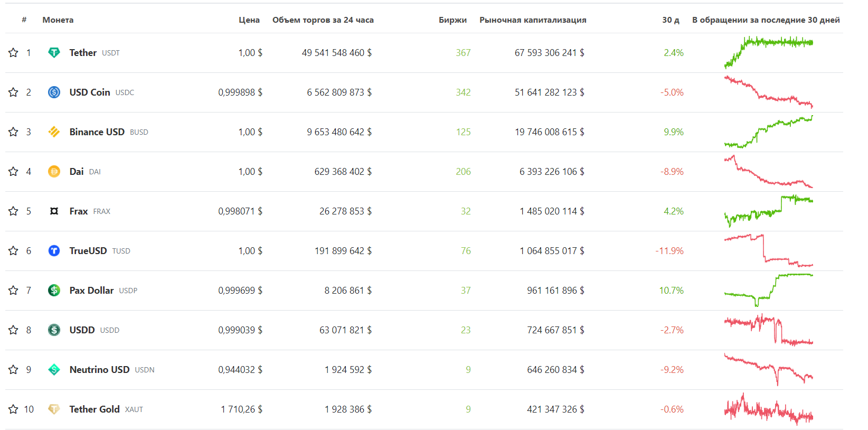Sort by Биржи column header
This screenshot has height=430, width=868.
click(x=452, y=20)
